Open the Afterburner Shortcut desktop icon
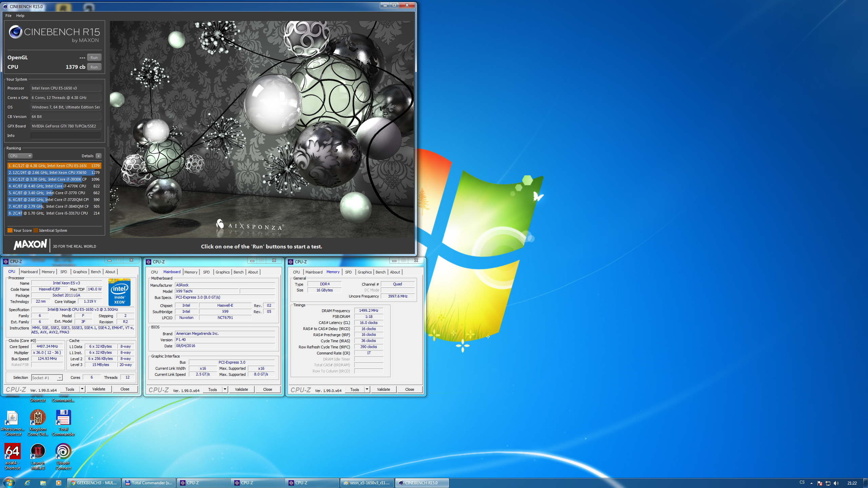Screen dimensions: 868x488 pyautogui.click(x=13, y=422)
